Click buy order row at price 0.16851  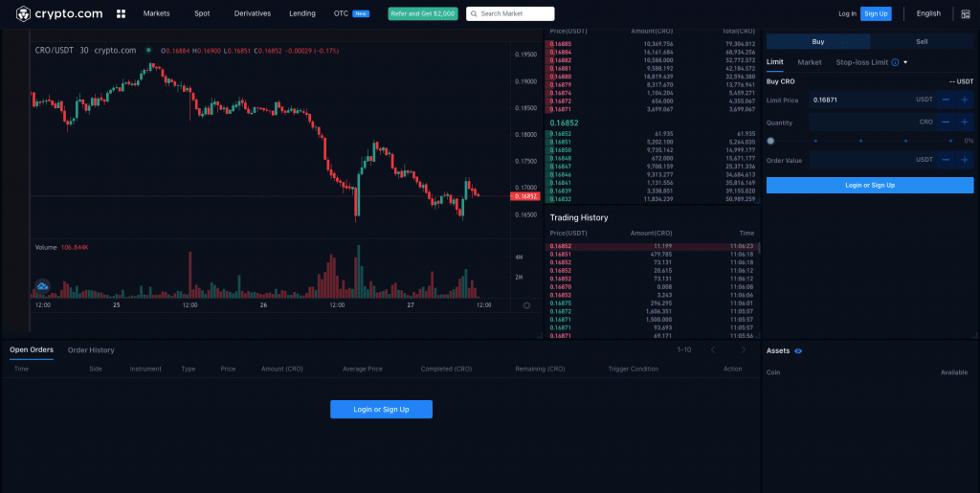pos(651,142)
